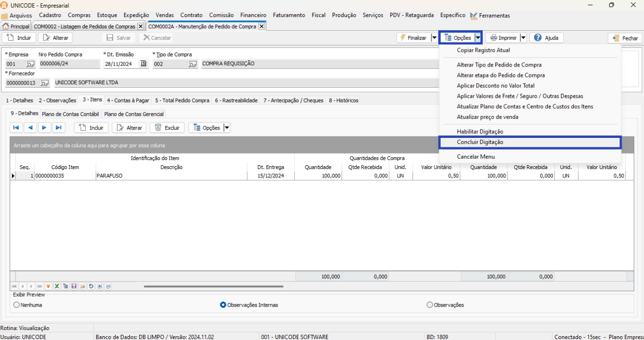
Task: Switch to 5 - Total Pedido Compra tab
Action: tap(182, 100)
